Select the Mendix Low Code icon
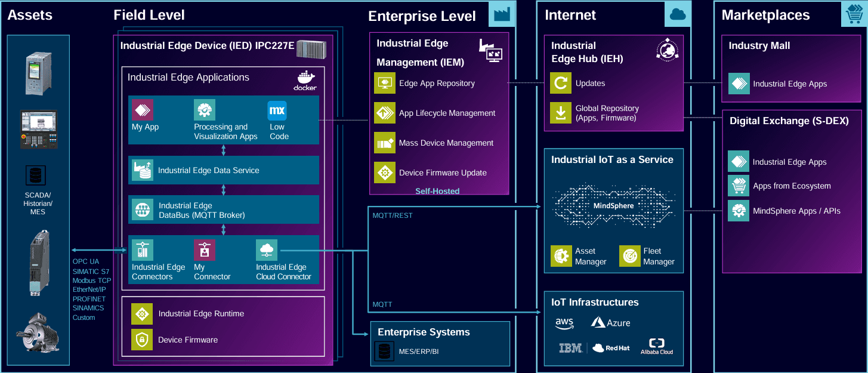The image size is (868, 373). point(277,110)
